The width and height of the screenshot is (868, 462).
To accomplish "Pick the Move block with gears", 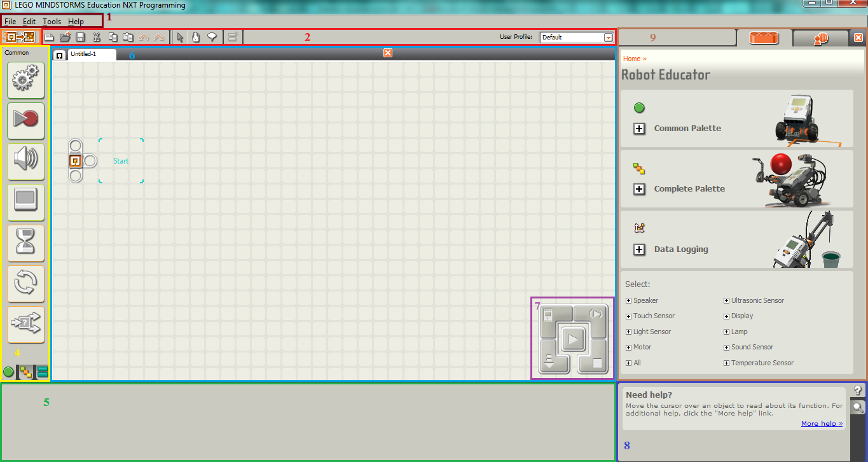I will 25,80.
